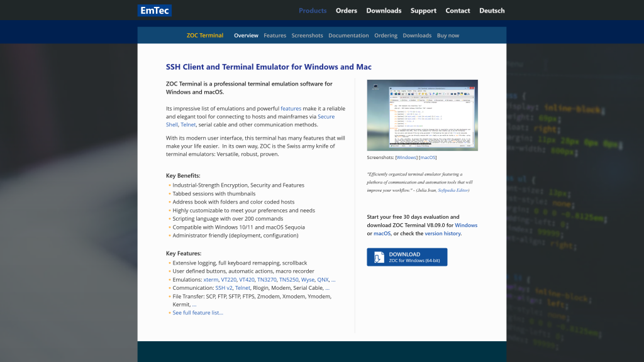Go to the Ordering tab
644x362 pixels.
386,35
